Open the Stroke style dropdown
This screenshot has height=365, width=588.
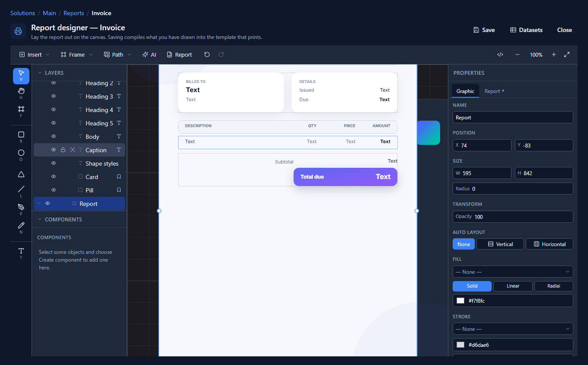pyautogui.click(x=513, y=329)
